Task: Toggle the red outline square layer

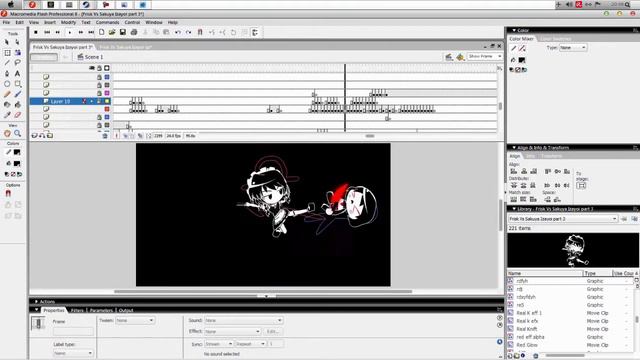Action: click(x=107, y=109)
